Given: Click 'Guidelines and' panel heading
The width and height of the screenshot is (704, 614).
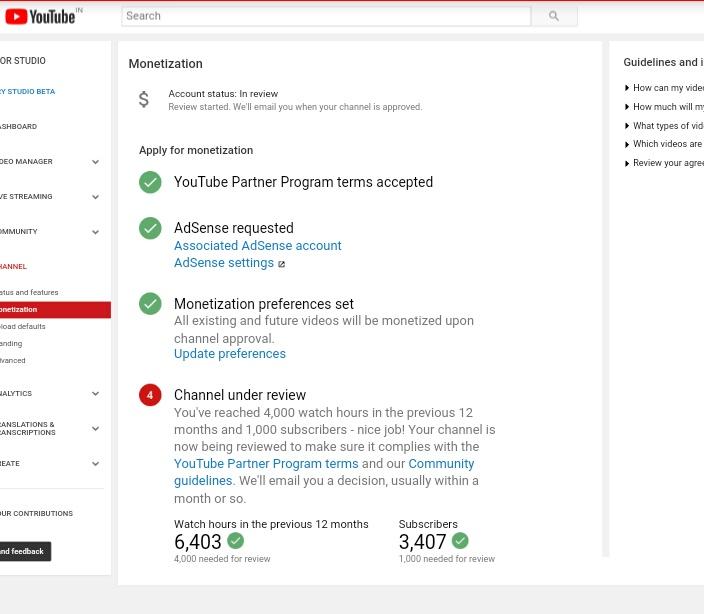Looking at the screenshot, I should (x=664, y=62).
